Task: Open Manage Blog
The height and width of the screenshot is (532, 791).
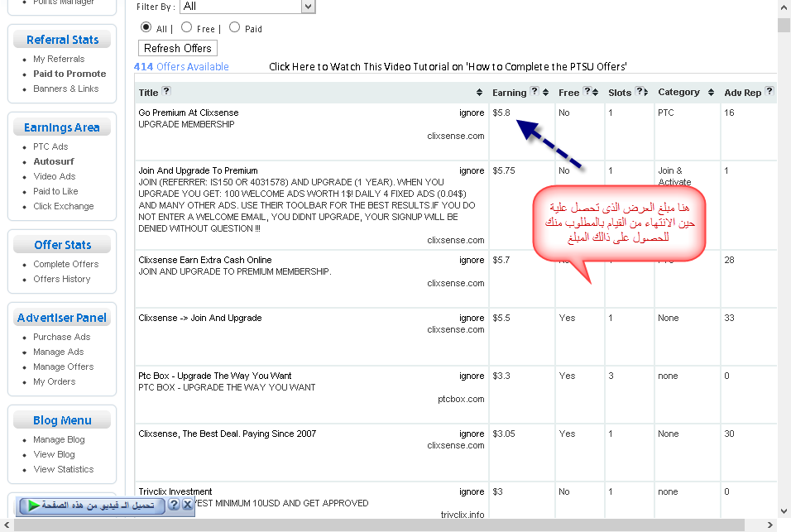Action: (59, 439)
